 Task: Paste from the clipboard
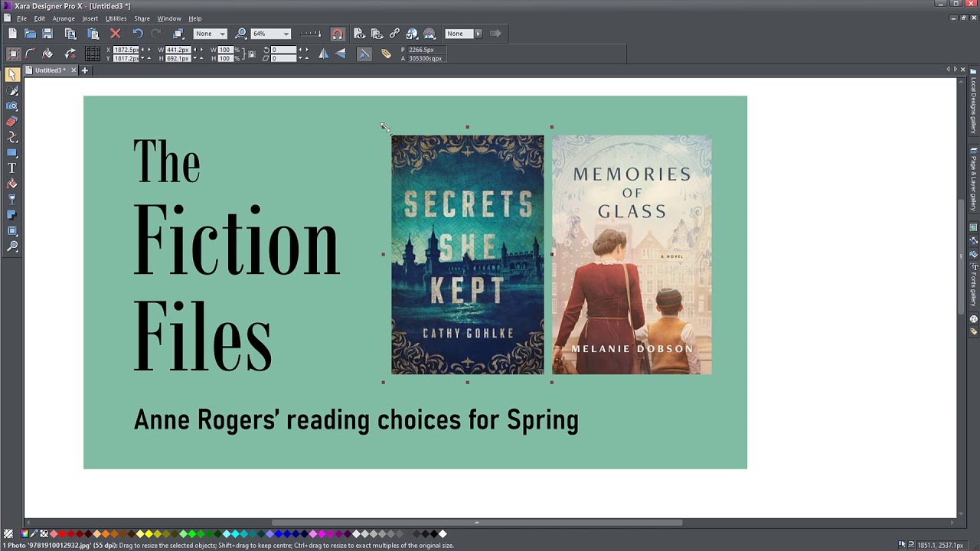pyautogui.click(x=93, y=34)
